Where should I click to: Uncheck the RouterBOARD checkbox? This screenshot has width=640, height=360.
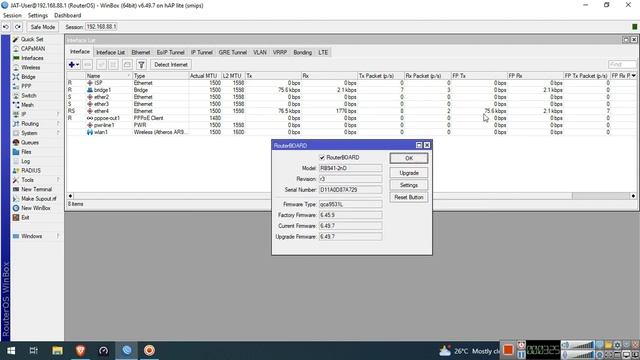322,158
